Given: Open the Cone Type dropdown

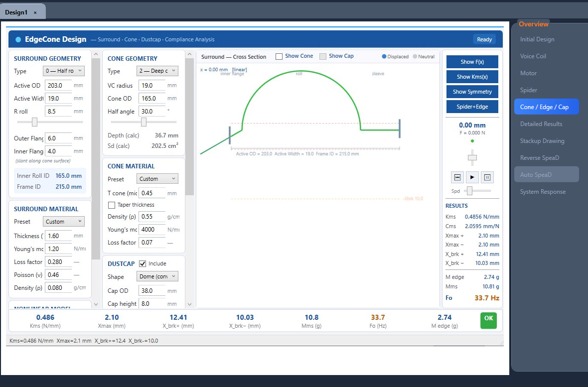Looking at the screenshot, I should [157, 71].
